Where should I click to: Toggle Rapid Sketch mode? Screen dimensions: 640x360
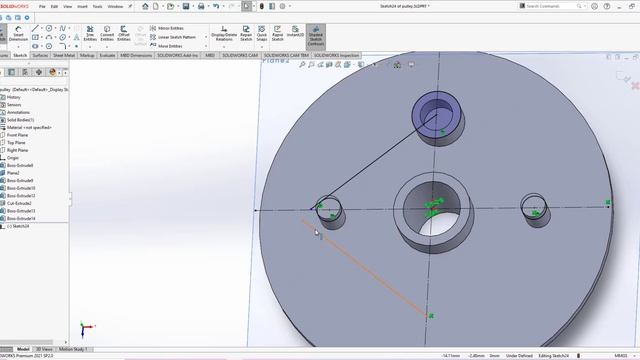click(x=278, y=33)
